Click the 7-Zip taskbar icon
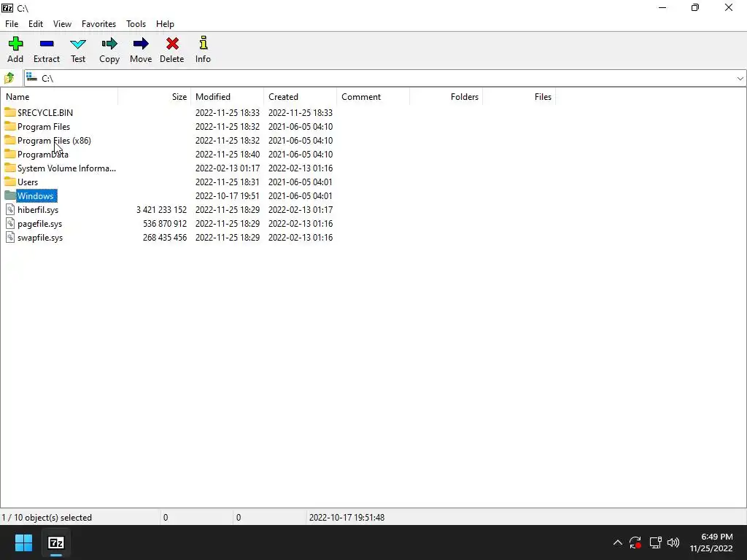747x560 pixels. 56,542
